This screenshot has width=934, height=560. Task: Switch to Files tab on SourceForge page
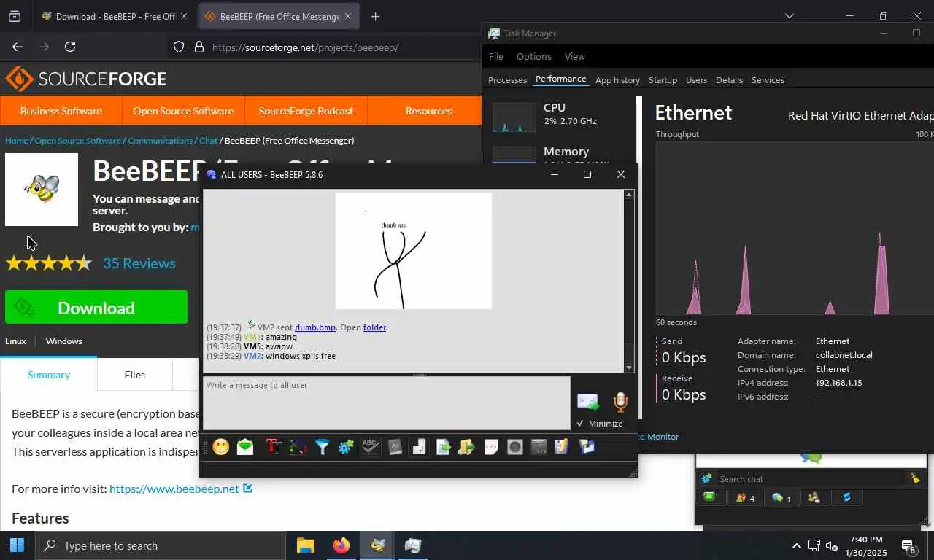tap(134, 375)
